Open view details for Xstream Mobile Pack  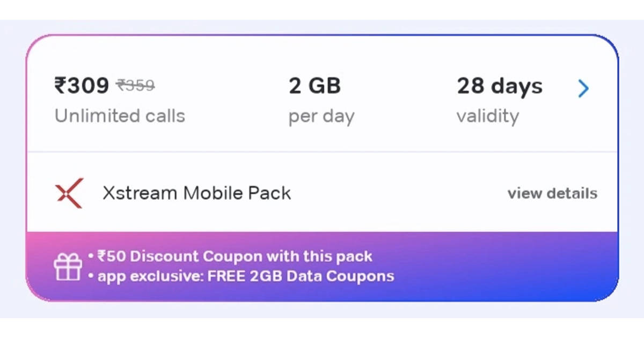(x=553, y=193)
